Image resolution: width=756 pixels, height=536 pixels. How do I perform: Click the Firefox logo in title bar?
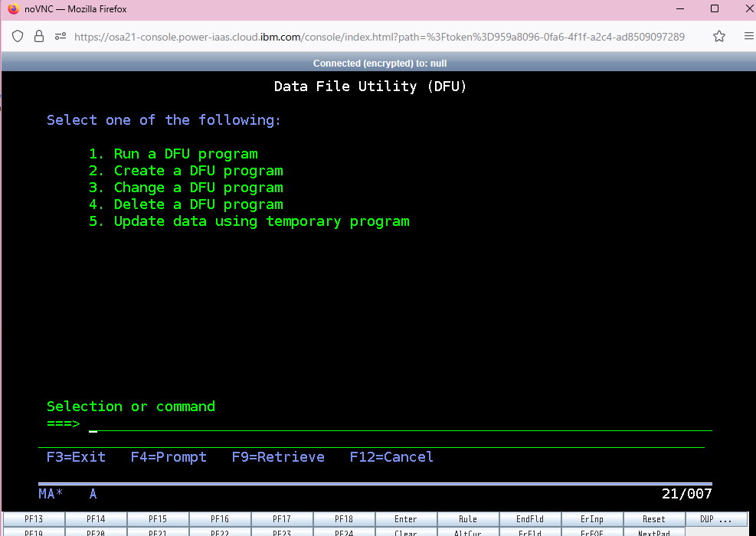click(x=14, y=8)
